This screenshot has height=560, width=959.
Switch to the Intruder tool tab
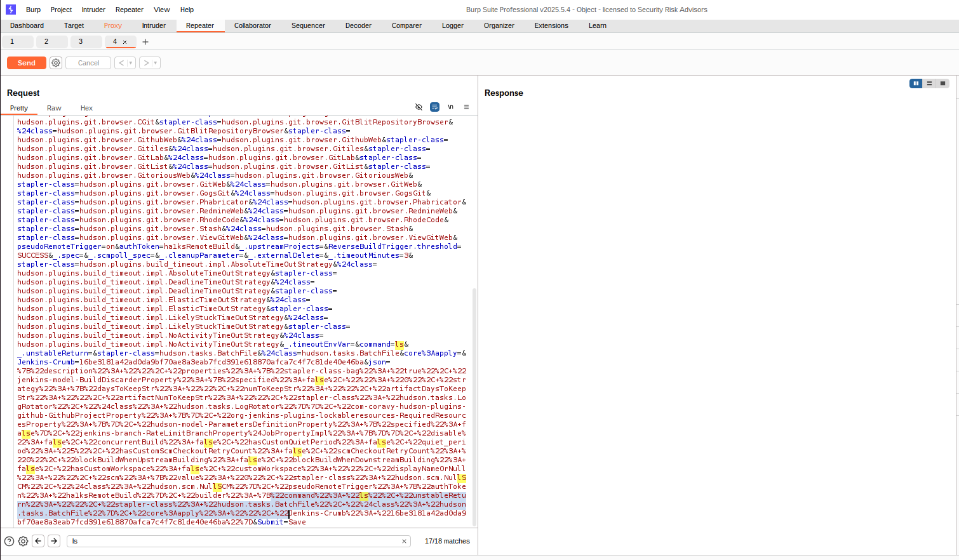(154, 25)
